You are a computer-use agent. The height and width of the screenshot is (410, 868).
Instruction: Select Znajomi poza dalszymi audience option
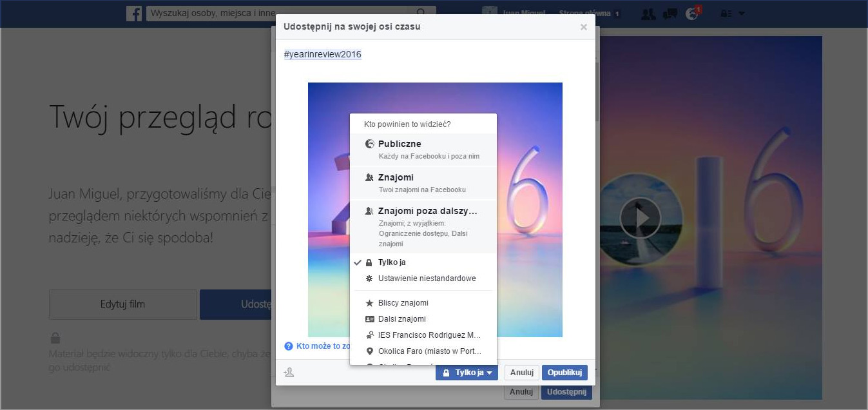click(423, 227)
